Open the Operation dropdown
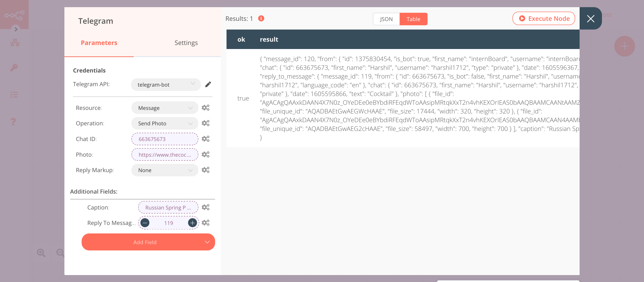Image resolution: width=644 pixels, height=282 pixels. pyautogui.click(x=164, y=123)
